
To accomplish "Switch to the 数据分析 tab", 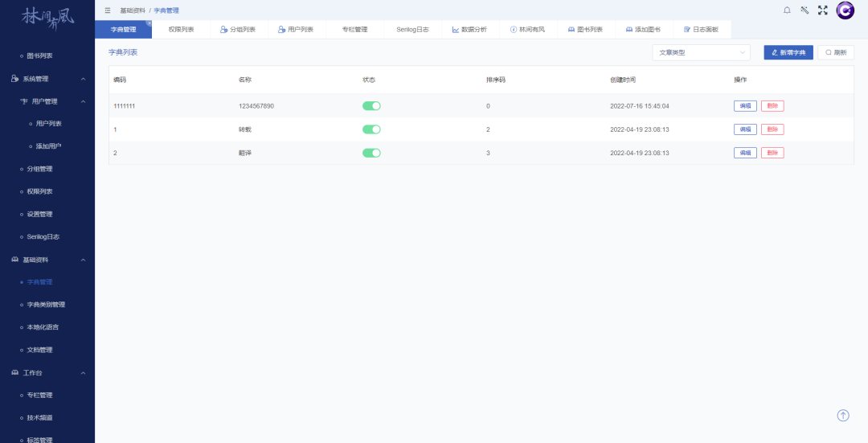I will 469,29.
